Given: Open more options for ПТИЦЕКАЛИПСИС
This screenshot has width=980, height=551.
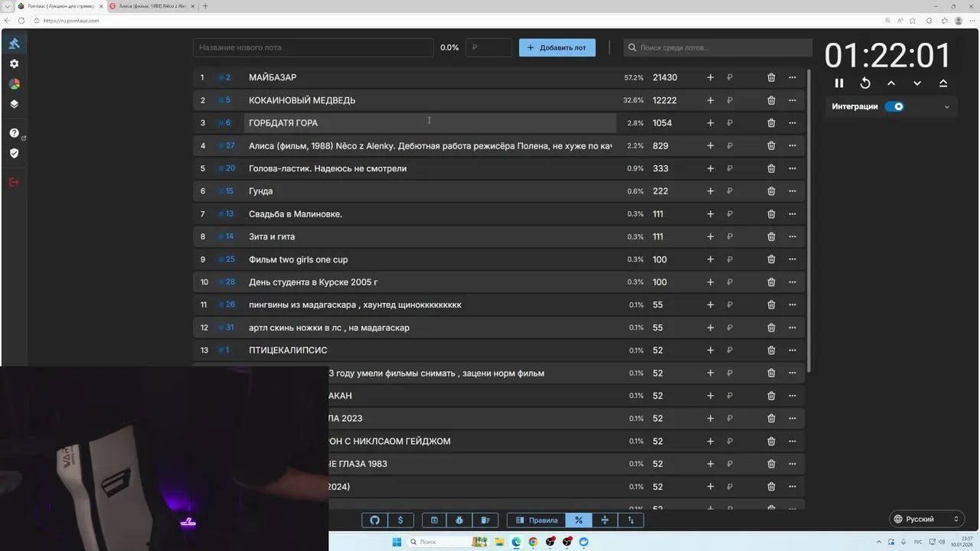Looking at the screenshot, I should [x=792, y=350].
